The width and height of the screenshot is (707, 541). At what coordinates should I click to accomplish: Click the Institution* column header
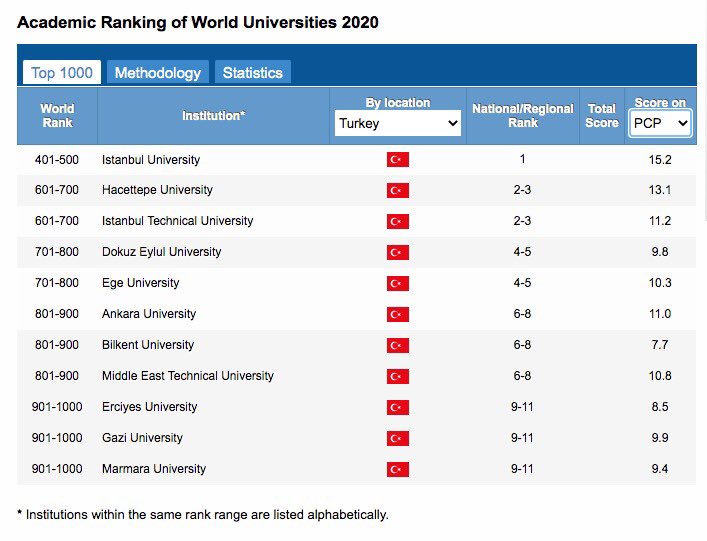pos(213,116)
